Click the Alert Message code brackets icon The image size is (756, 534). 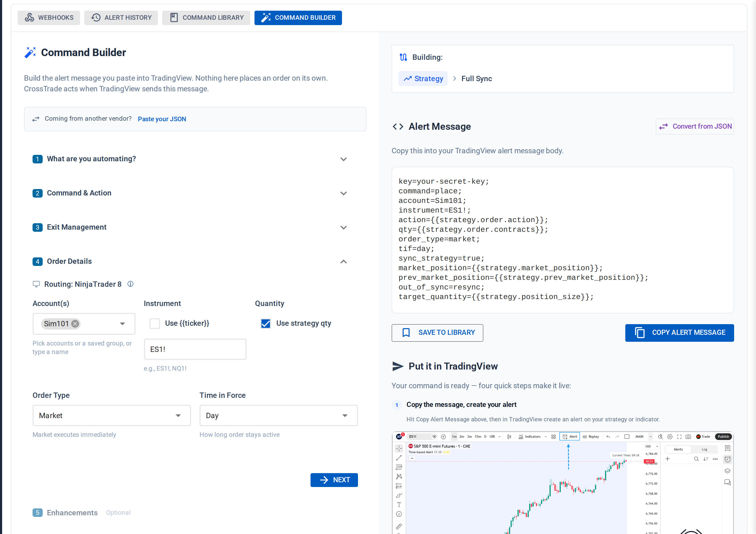pyautogui.click(x=398, y=127)
